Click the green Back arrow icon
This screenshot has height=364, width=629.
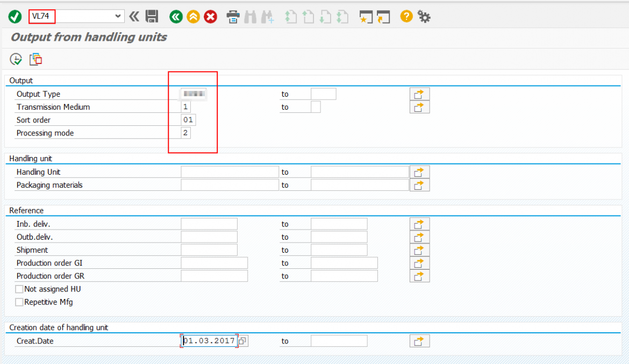(x=176, y=17)
